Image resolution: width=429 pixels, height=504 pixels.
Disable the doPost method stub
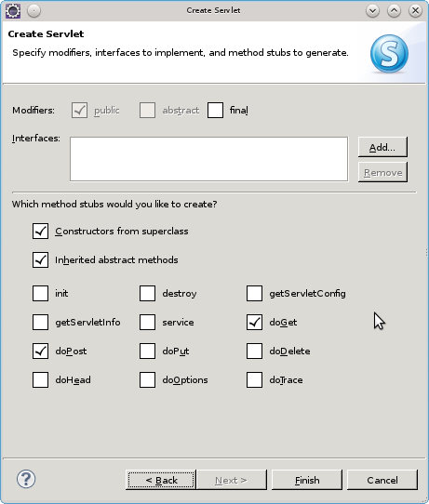click(40, 351)
